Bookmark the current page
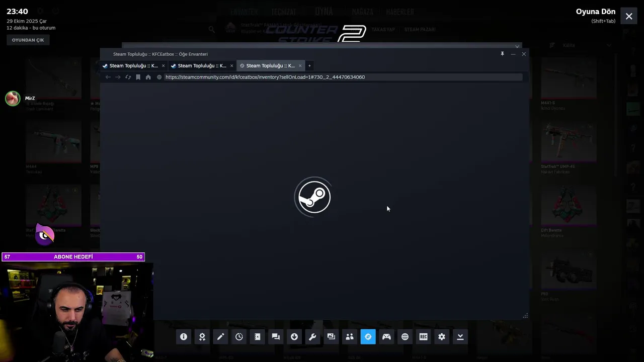Screen dimensions: 644x362 tap(138, 77)
